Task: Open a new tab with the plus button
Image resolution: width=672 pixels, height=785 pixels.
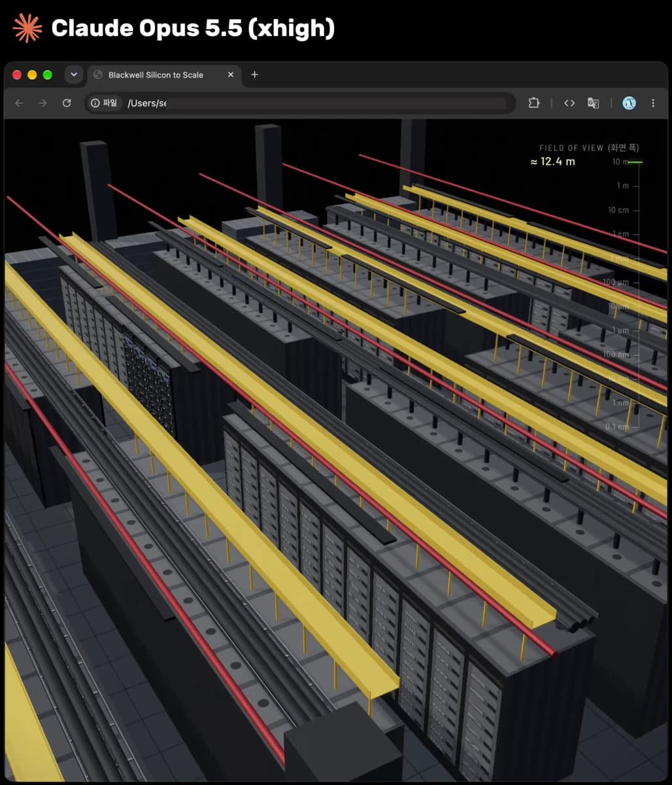Action: click(x=254, y=75)
